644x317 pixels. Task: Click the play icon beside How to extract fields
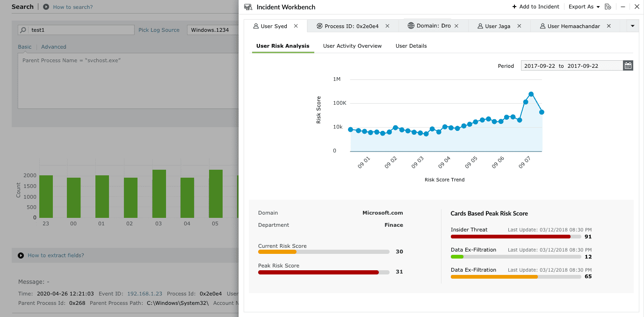(x=21, y=255)
